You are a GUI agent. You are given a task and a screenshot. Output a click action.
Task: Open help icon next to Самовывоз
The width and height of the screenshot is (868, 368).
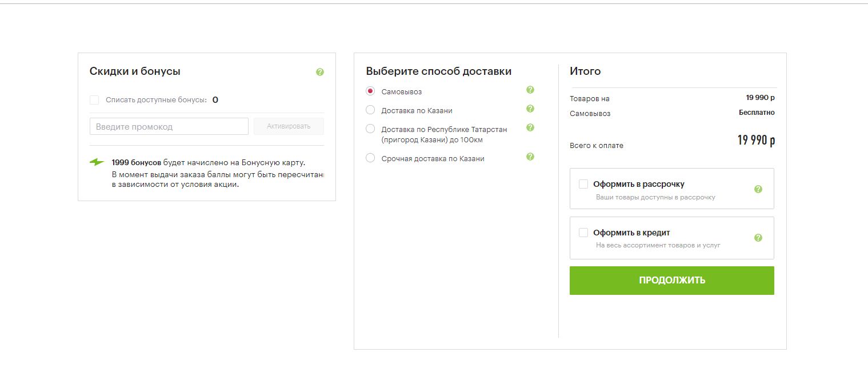530,90
